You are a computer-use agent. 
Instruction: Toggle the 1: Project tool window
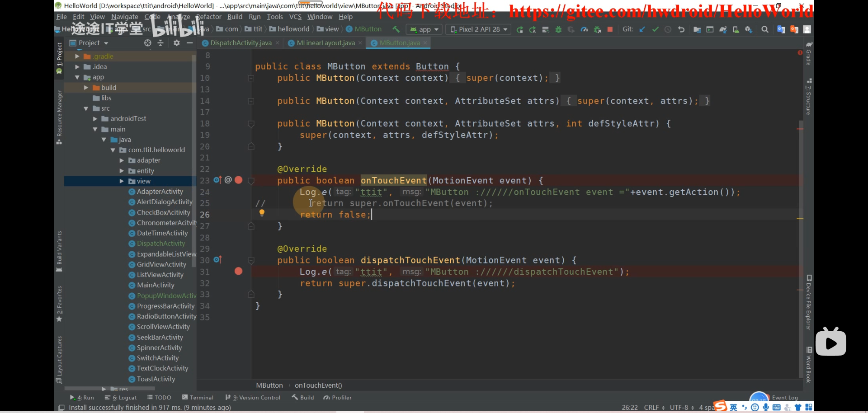point(59,58)
